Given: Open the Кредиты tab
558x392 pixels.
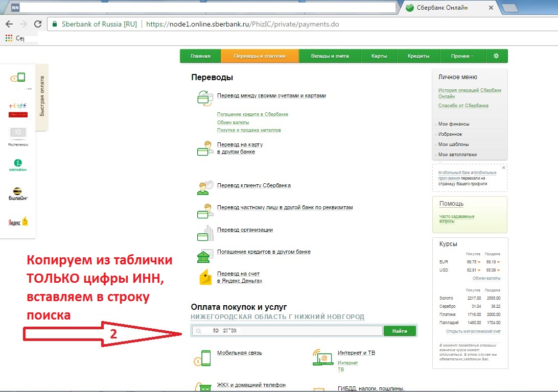Looking at the screenshot, I should click(x=418, y=56).
